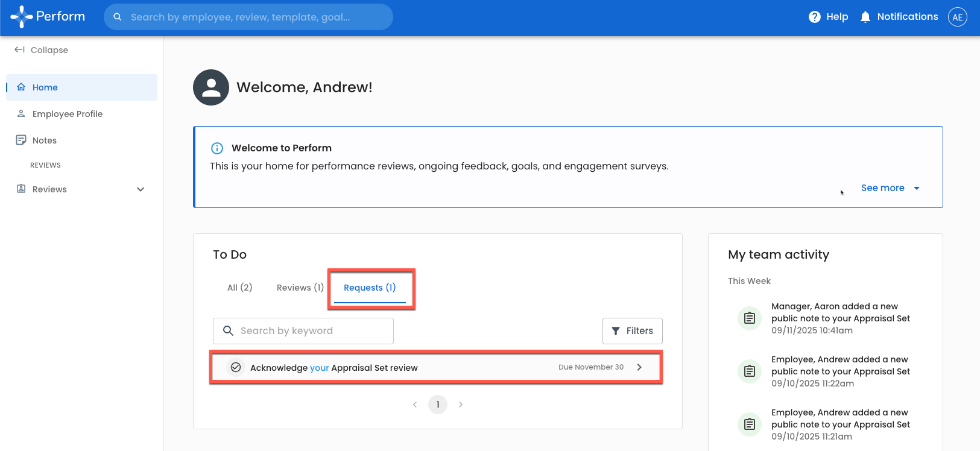Click the checkmark circle on Acknowledge row
Viewport: 980px width, 451px height.
pos(236,367)
